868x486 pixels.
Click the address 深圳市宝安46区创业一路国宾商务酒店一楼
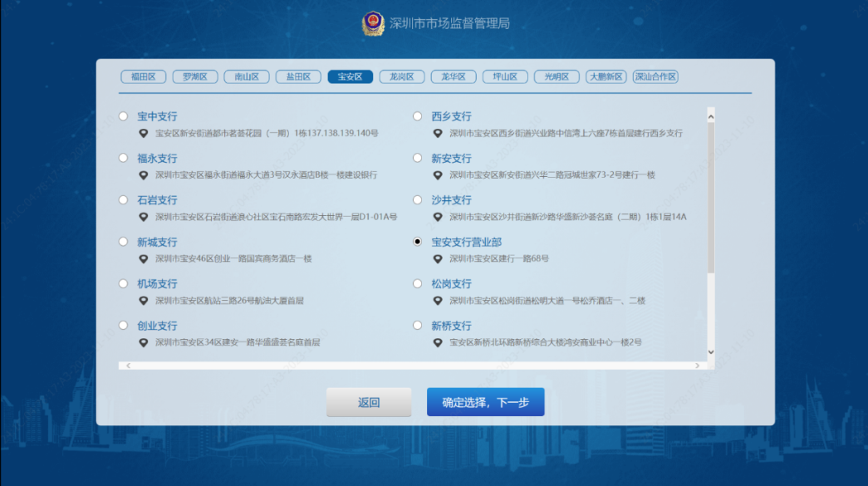(x=233, y=258)
